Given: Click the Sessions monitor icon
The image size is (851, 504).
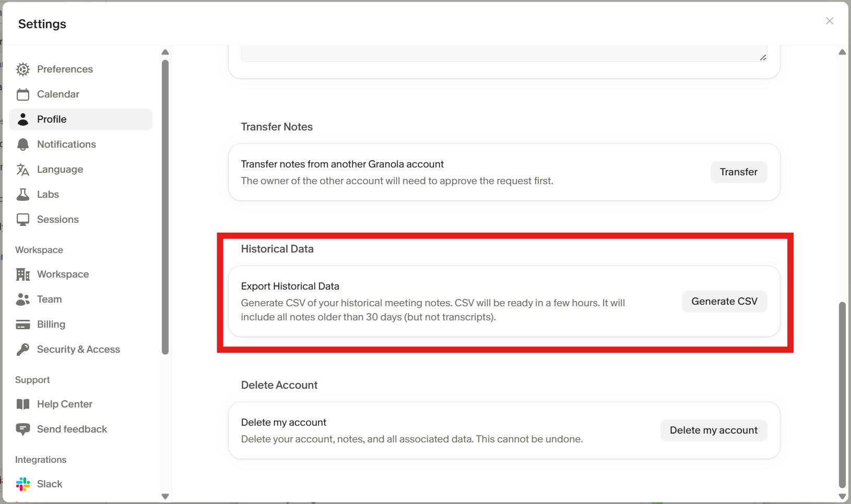Looking at the screenshot, I should click(x=23, y=220).
